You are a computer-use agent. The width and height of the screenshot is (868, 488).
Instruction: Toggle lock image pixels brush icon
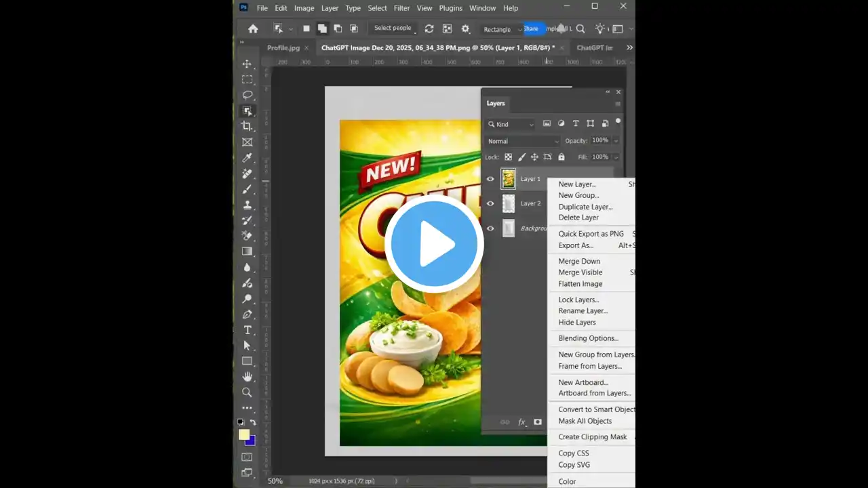(x=521, y=157)
